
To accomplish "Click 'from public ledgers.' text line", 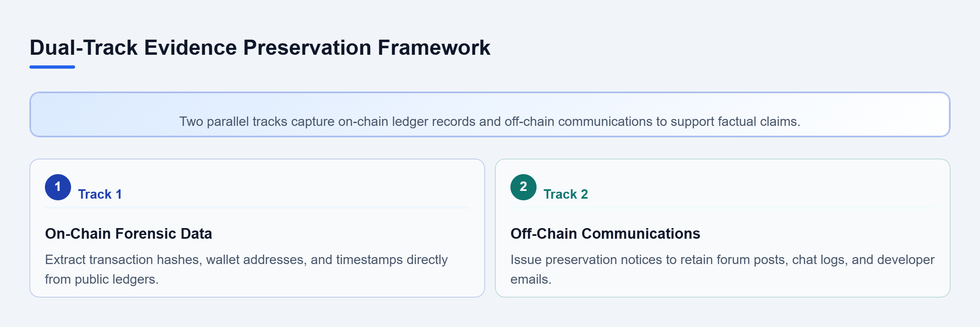I will click(102, 279).
